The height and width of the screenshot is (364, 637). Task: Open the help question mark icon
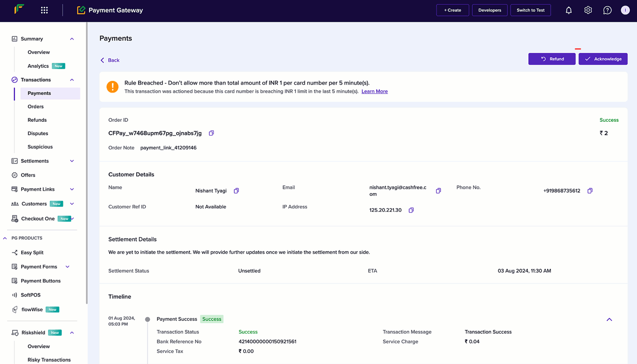[607, 10]
